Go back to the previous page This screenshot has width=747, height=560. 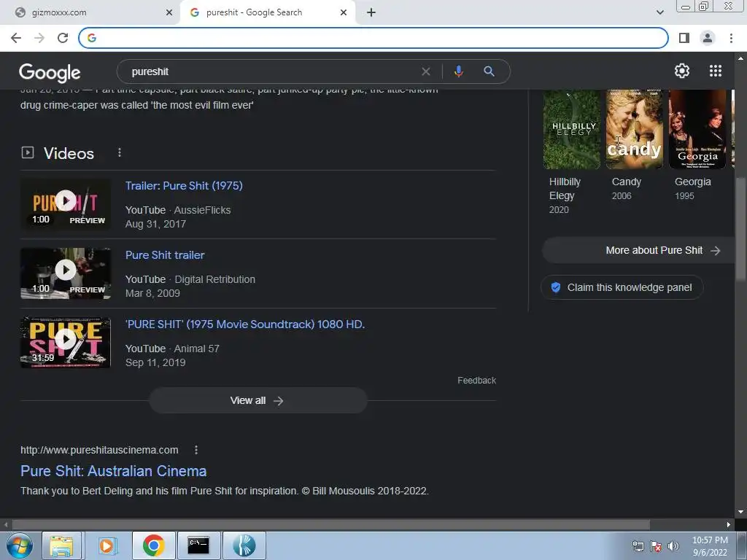pyautogui.click(x=16, y=38)
